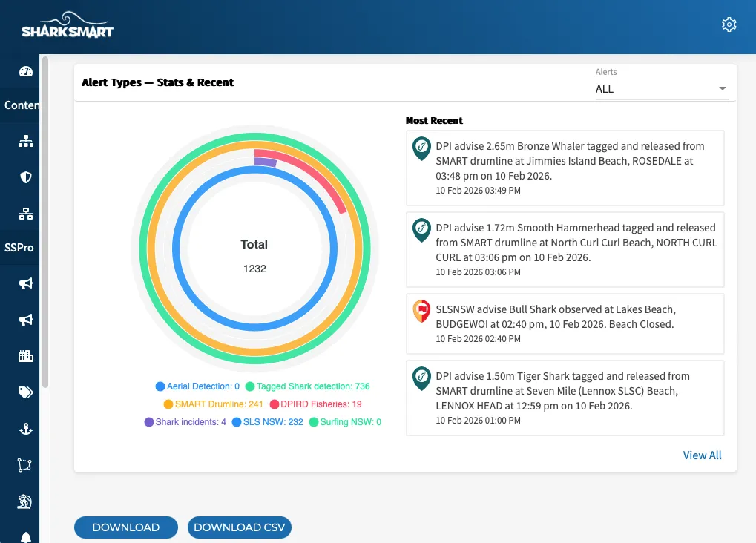The width and height of the screenshot is (756, 543).
Task: Hide the SMART Drumline series via legend
Action: click(214, 404)
